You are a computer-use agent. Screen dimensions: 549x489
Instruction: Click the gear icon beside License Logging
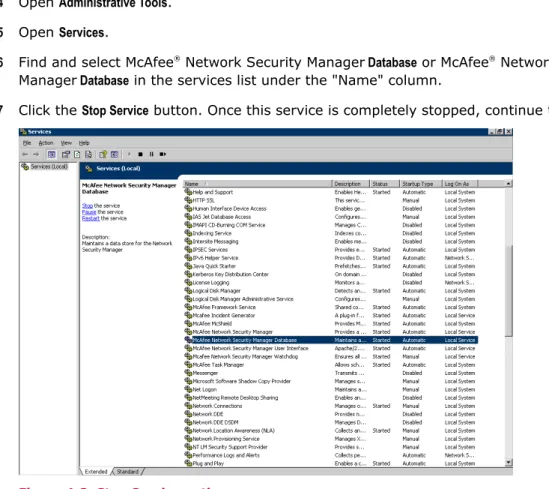[x=188, y=282]
